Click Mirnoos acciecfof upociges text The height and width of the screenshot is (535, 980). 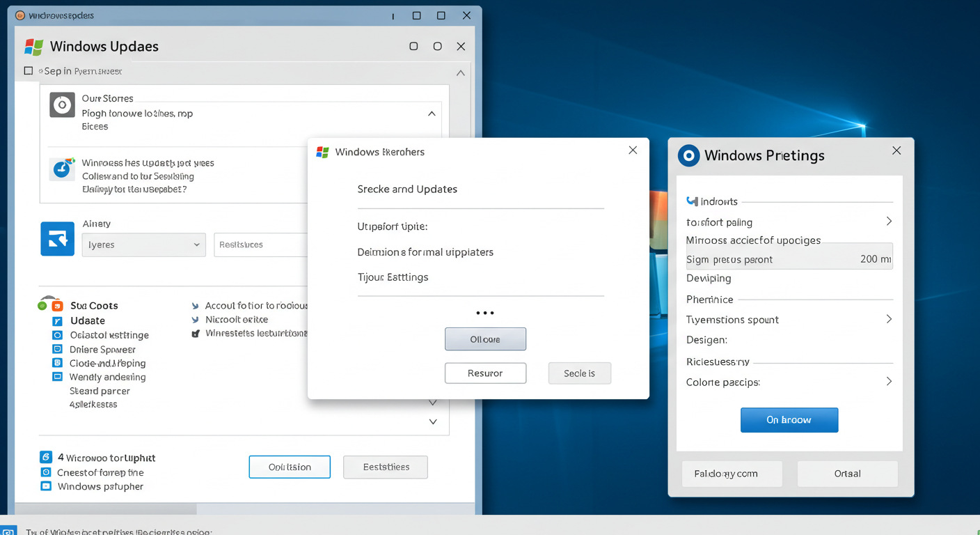pos(753,240)
